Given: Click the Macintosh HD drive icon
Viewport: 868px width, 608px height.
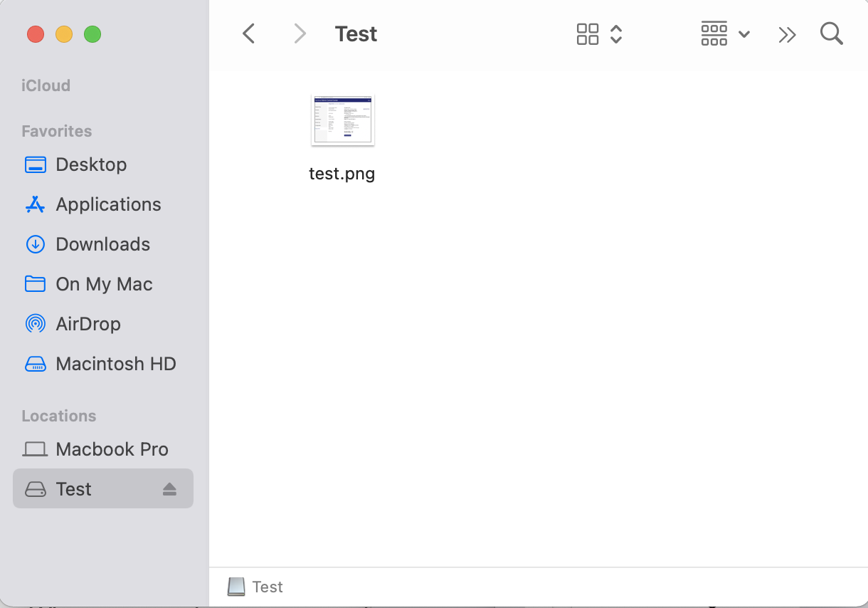Looking at the screenshot, I should (35, 364).
